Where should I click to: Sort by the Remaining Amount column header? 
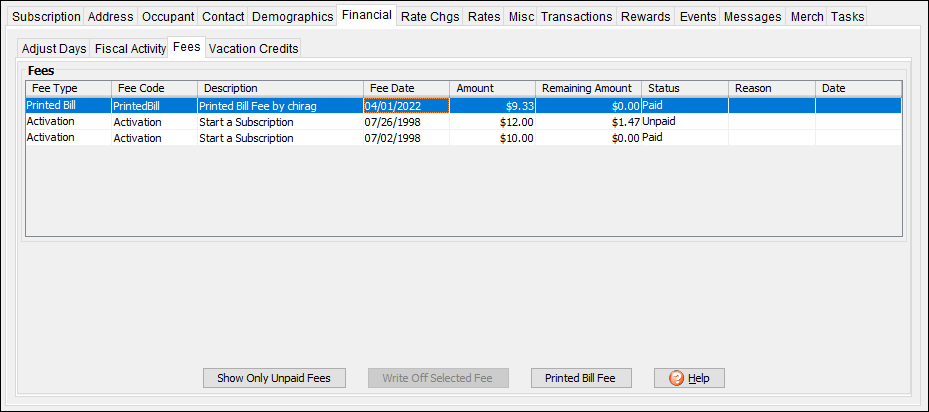[586, 88]
